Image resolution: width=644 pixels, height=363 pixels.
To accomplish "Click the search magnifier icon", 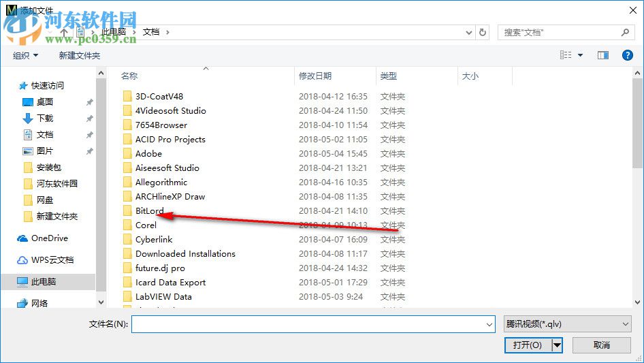I will point(625,32).
